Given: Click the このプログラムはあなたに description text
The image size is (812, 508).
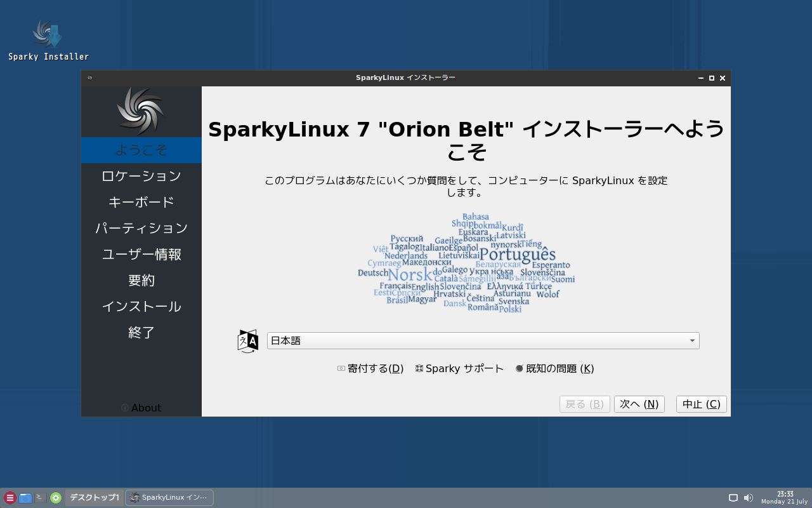Looking at the screenshot, I should 466,187.
